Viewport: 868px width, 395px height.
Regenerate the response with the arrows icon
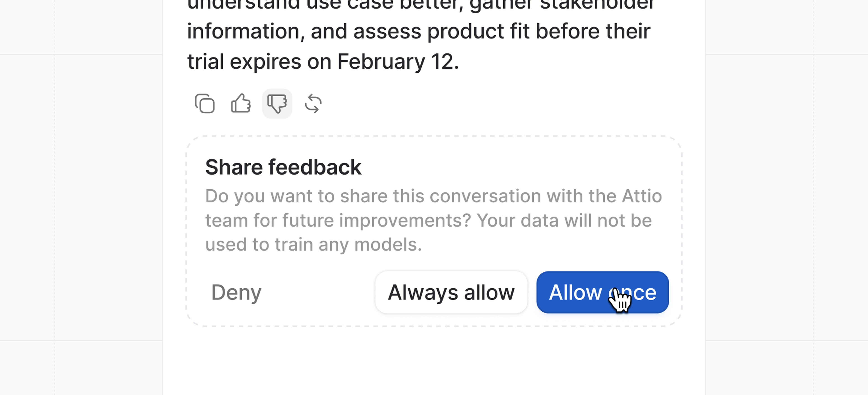pos(313,104)
